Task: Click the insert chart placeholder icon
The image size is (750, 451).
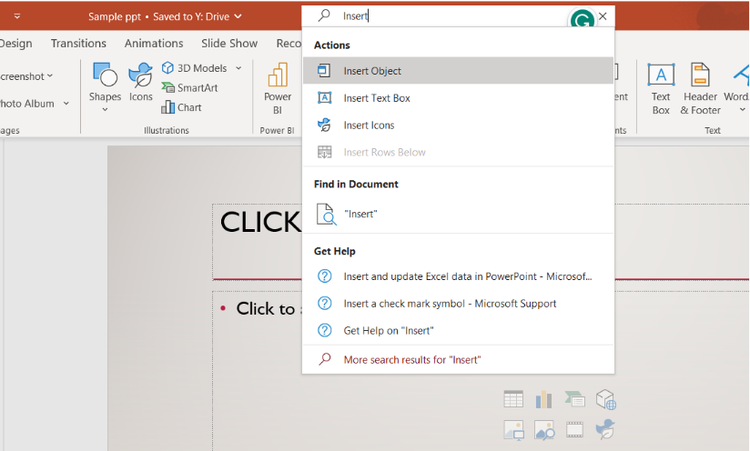Action: [x=544, y=399]
